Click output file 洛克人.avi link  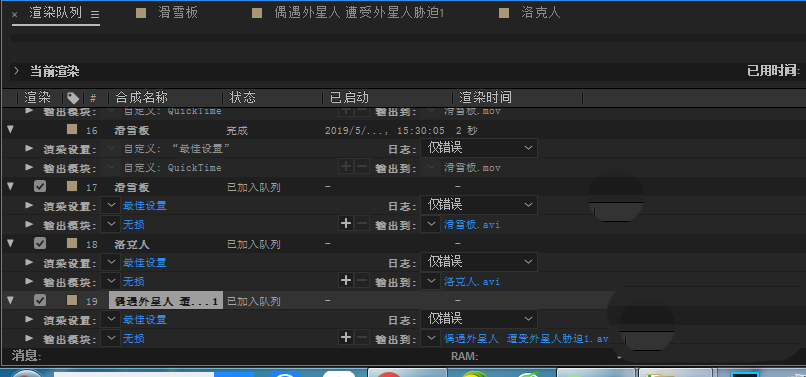472,282
